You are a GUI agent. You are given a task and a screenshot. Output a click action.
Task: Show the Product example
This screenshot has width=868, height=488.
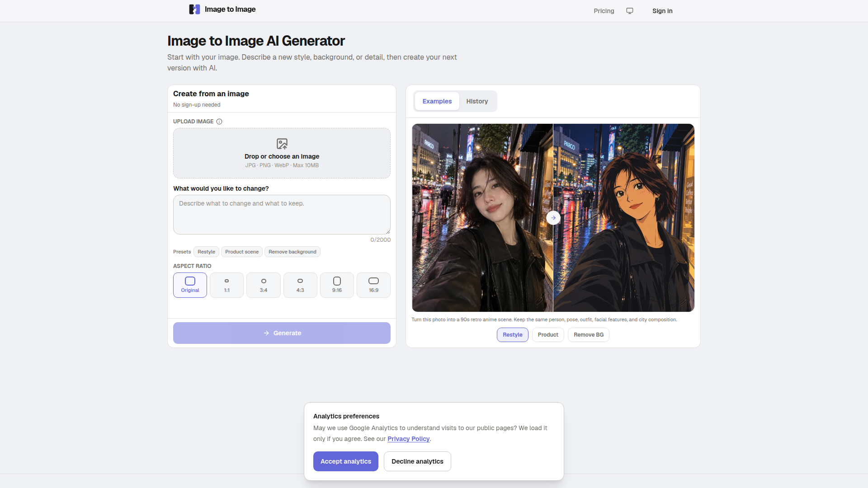pyautogui.click(x=548, y=335)
